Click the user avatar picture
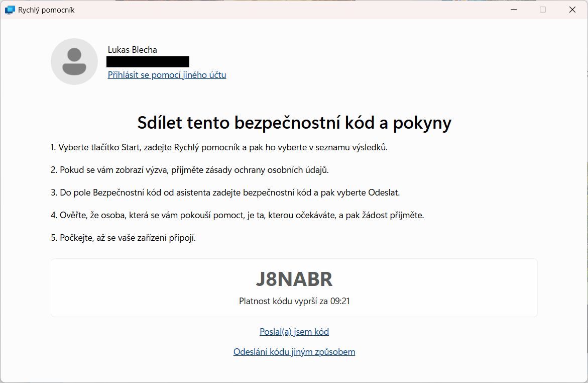588x383 pixels. [74, 62]
